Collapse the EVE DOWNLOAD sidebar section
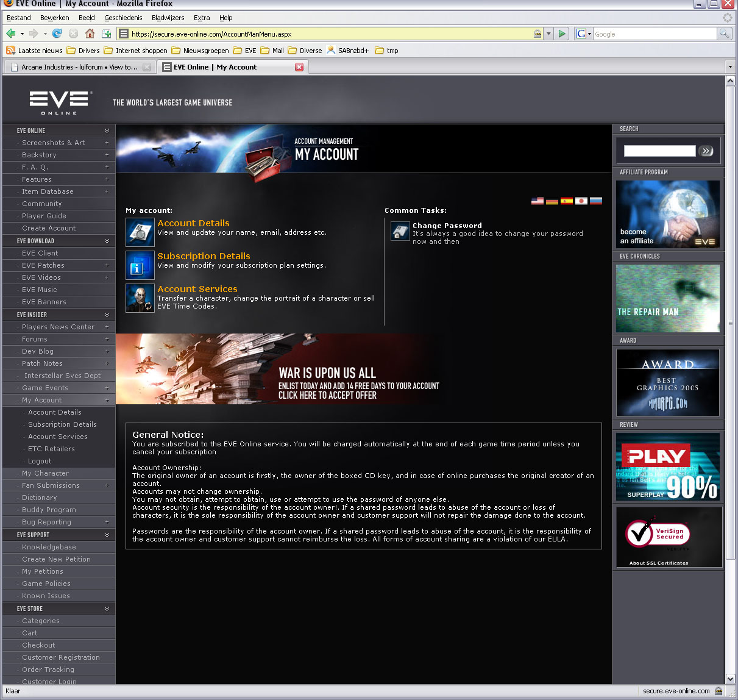The height and width of the screenshot is (700, 738). (107, 241)
